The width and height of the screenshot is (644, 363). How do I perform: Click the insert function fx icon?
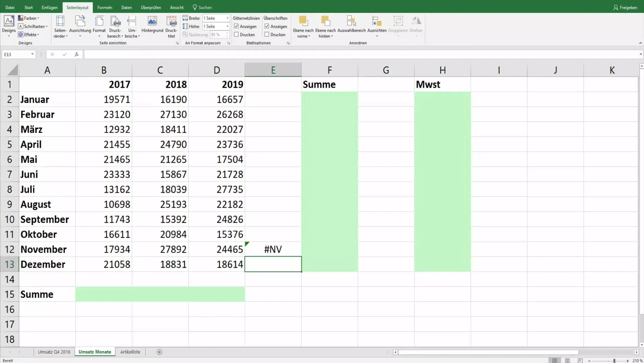point(77,54)
